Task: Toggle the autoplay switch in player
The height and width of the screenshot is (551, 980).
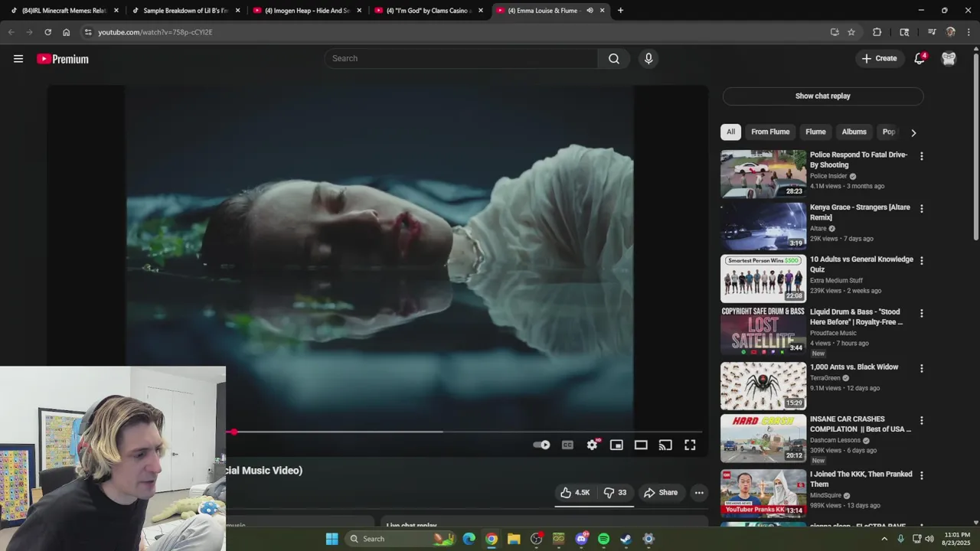Action: coord(542,445)
